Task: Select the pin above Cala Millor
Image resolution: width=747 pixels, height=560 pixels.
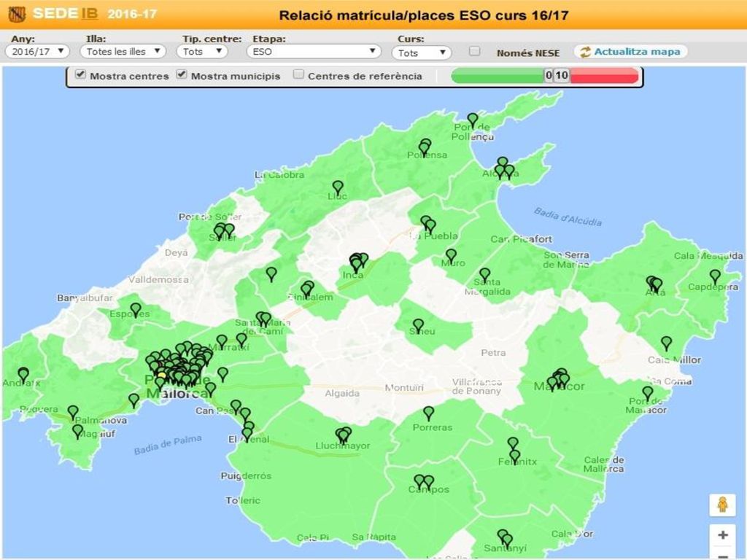Action: point(666,343)
